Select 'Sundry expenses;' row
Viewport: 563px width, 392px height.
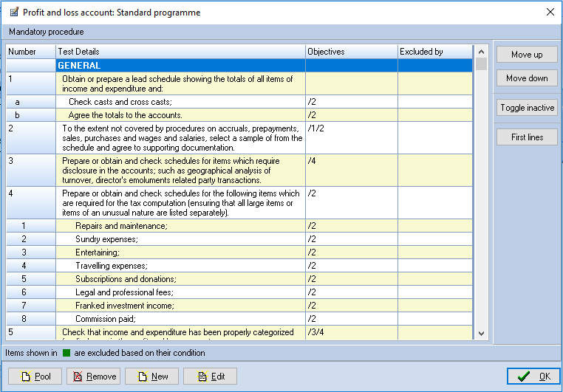click(x=239, y=239)
